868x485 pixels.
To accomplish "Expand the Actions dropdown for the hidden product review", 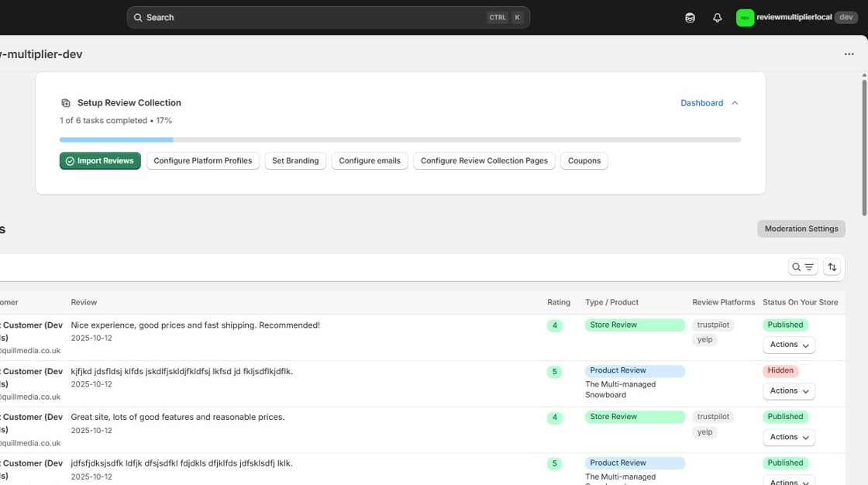I will coord(788,390).
